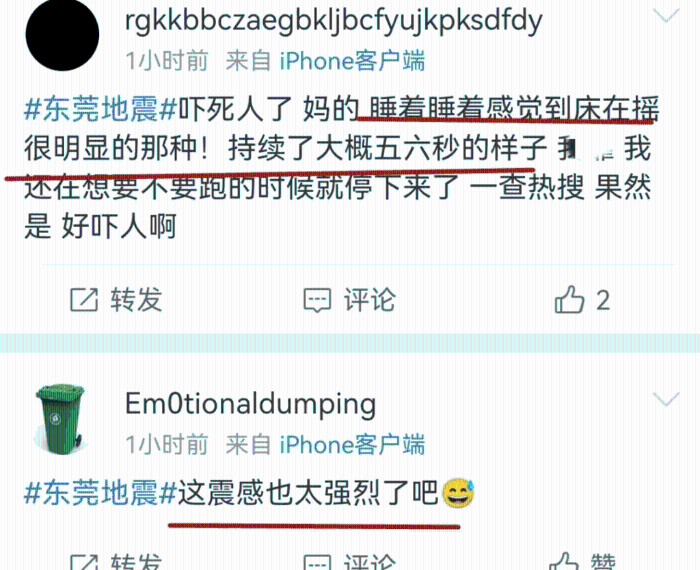
Task: Tap iPhone客户端 source link on second post
Action: tap(352, 445)
